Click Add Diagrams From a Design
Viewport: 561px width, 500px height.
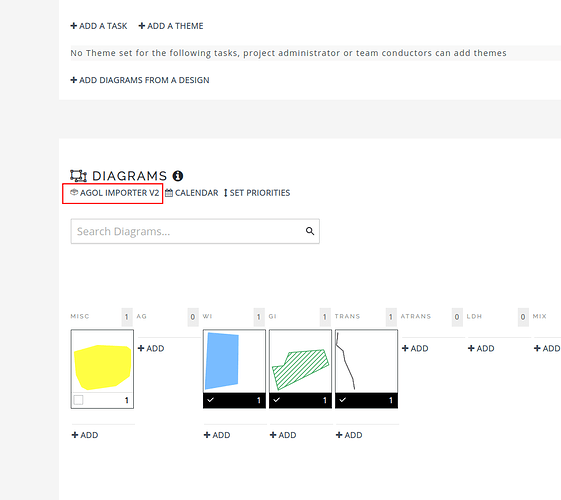point(140,80)
